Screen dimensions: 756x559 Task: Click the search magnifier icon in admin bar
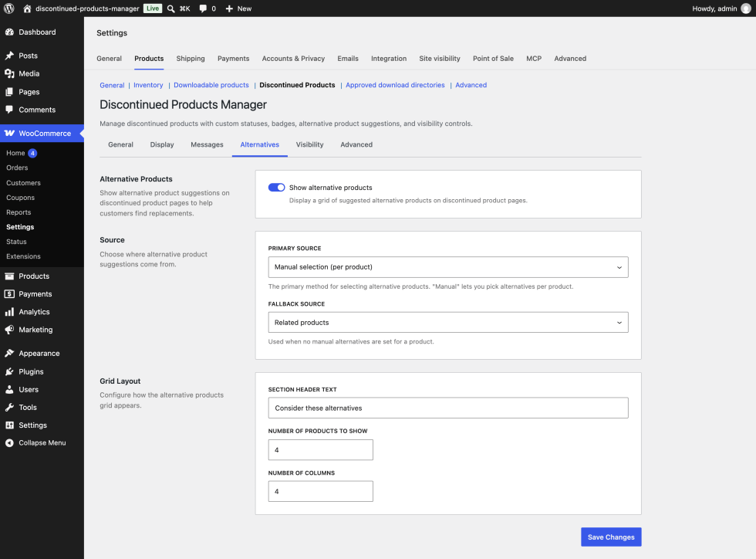(x=170, y=8)
